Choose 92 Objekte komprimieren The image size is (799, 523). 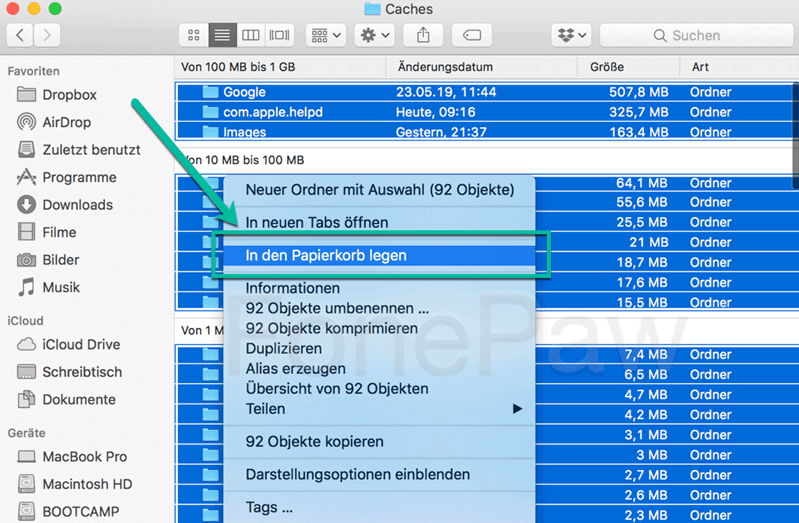380,328
